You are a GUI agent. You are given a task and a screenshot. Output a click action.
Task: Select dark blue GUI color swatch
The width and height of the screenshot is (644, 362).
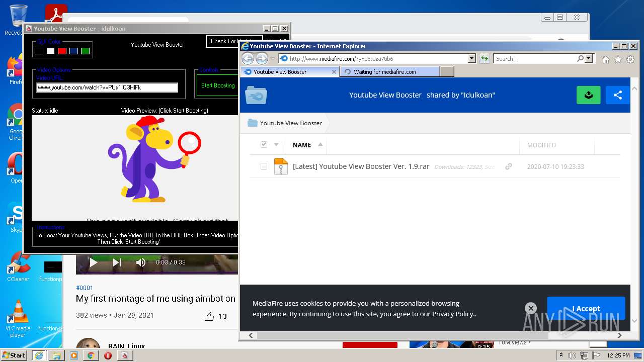click(73, 51)
